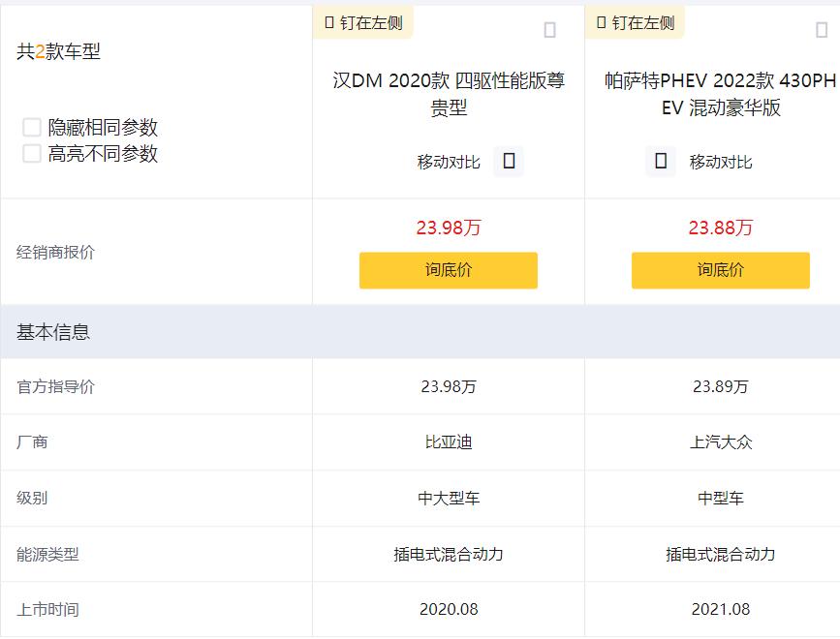Click the 基本信息 section header

pos(420,332)
